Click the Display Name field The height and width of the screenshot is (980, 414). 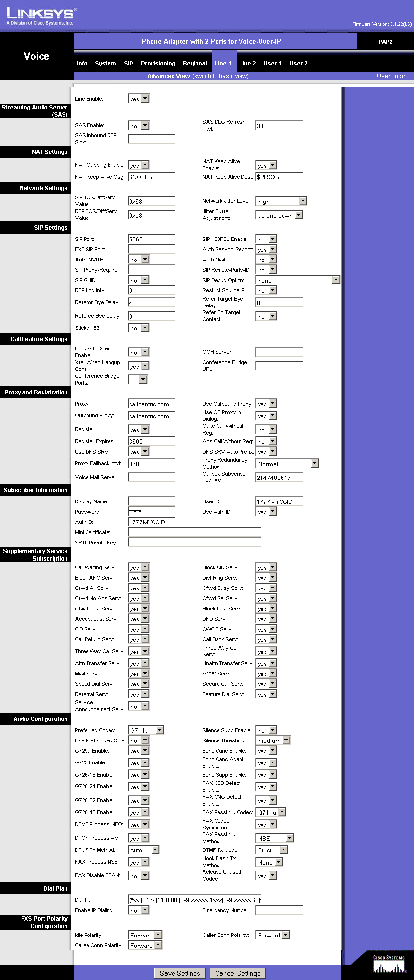click(x=152, y=501)
